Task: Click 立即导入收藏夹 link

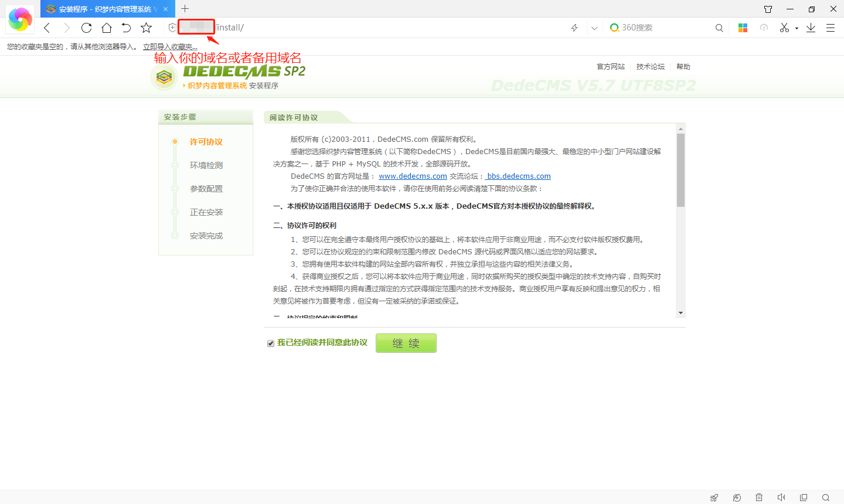Action: tap(171, 47)
